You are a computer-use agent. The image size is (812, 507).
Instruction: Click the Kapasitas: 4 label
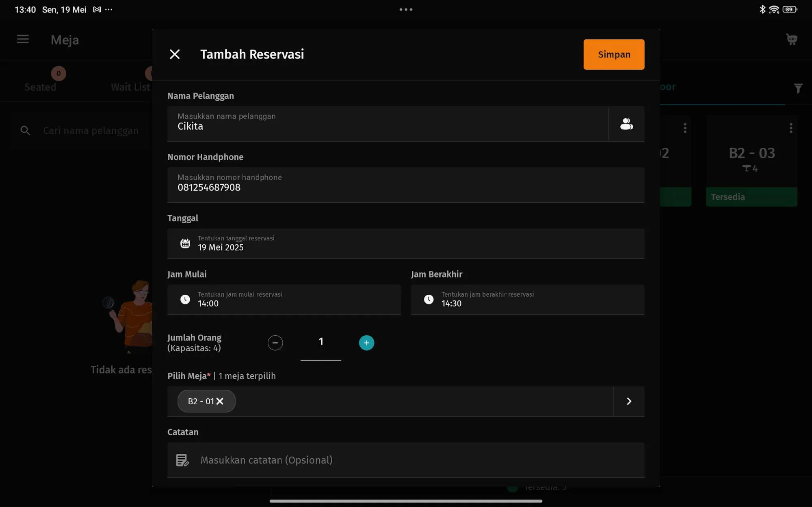pos(194,348)
